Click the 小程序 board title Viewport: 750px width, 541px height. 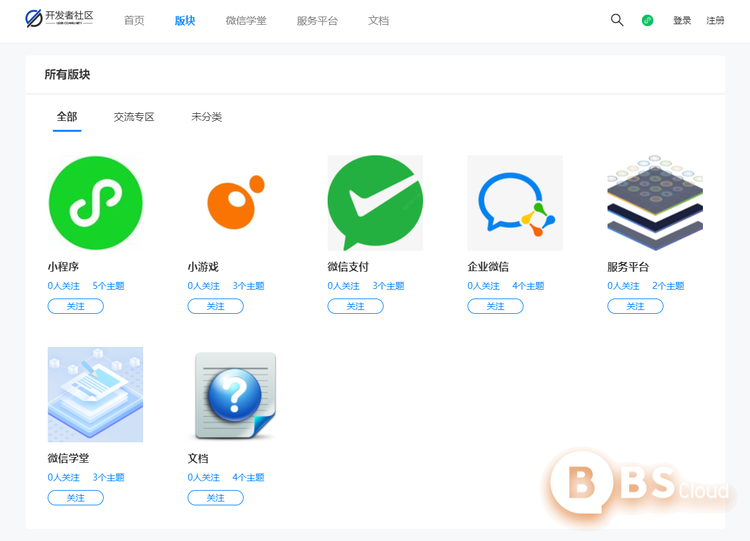(63, 267)
